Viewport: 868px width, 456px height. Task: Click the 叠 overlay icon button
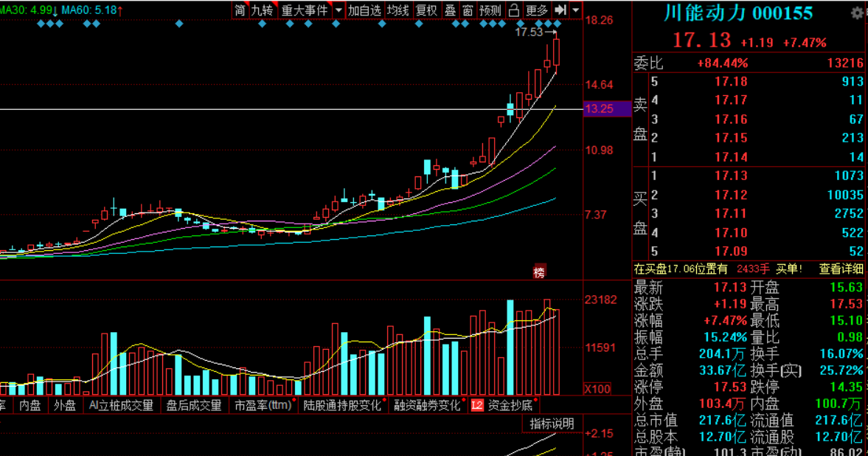[450, 10]
